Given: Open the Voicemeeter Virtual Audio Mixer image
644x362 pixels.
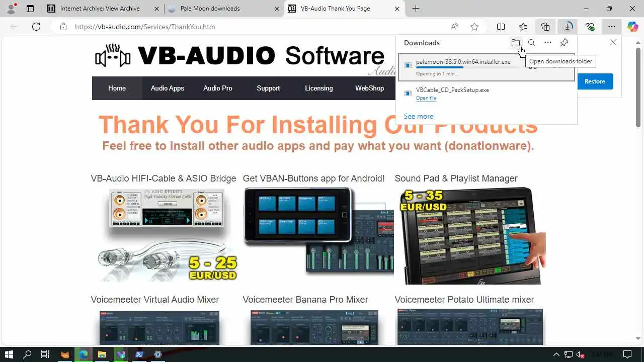Looking at the screenshot, I should coord(159,327).
